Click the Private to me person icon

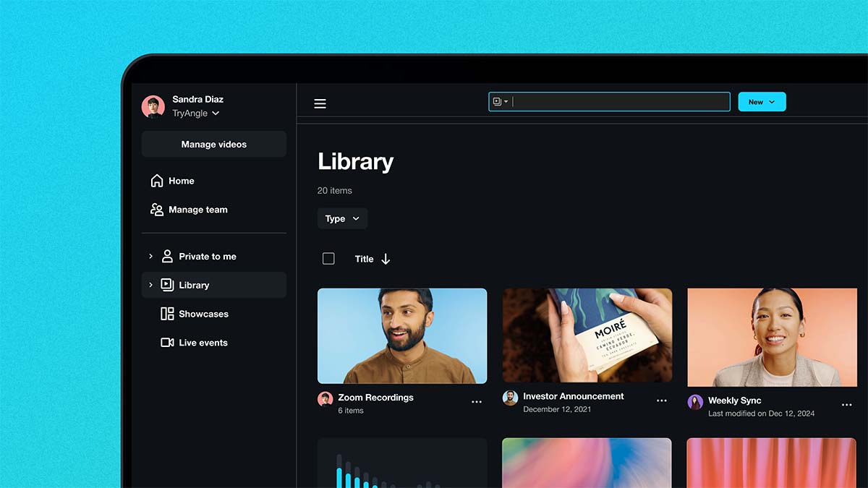tap(167, 256)
